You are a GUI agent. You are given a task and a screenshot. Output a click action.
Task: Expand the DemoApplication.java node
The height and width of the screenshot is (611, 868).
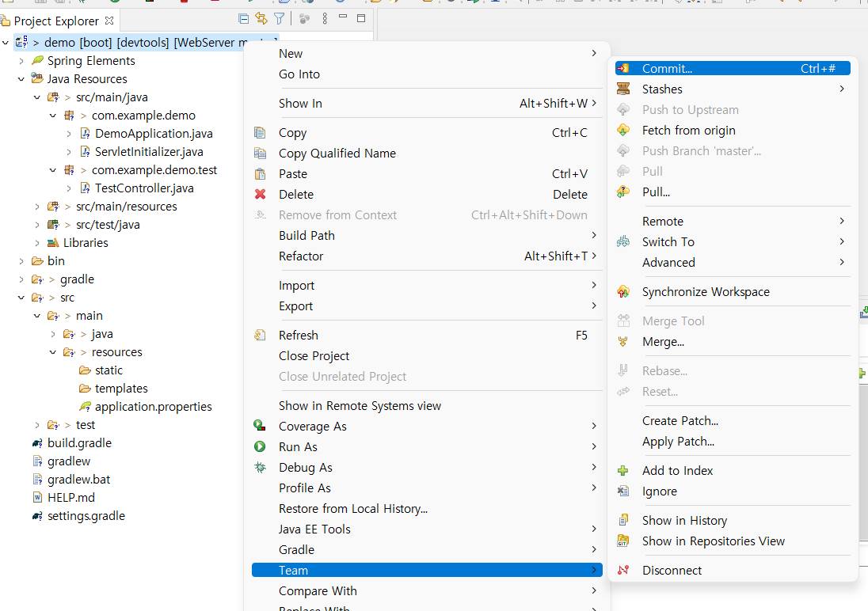click(x=69, y=134)
